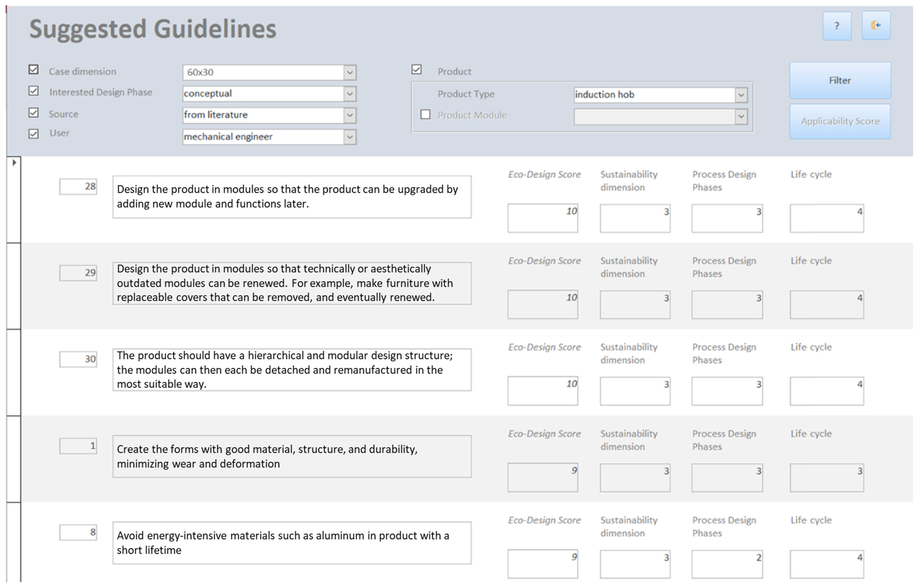
Task: Expand the design phase dropdown showing conceptual
Action: [x=349, y=94]
